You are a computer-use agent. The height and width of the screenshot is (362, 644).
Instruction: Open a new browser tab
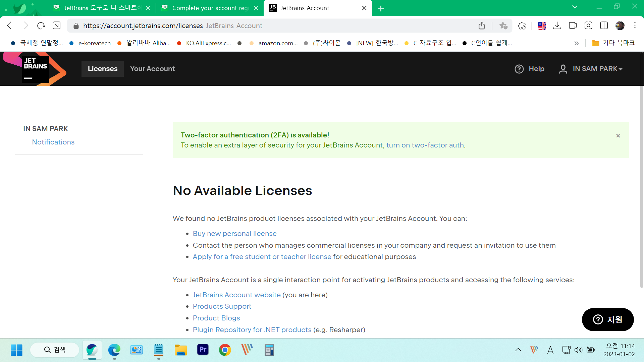click(x=381, y=8)
